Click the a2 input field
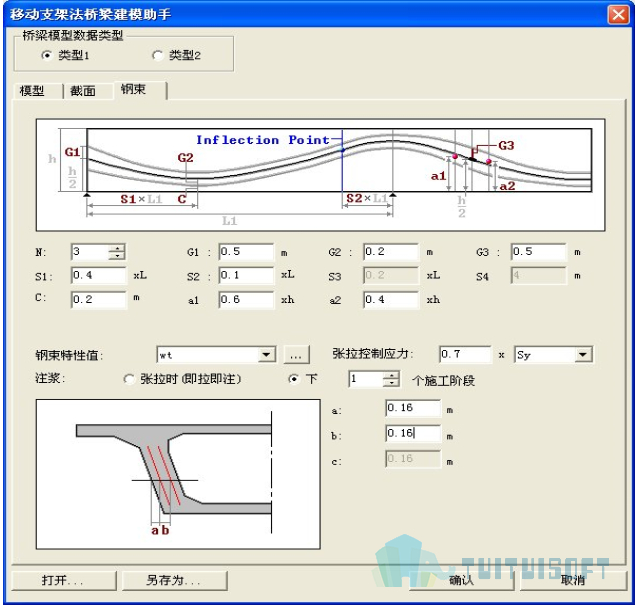Viewport: 635px width, 605px height. pyautogui.click(x=391, y=300)
